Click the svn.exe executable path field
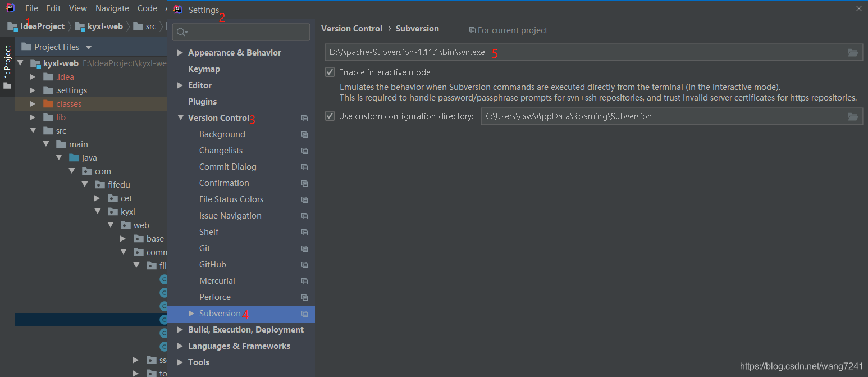Image resolution: width=868 pixels, height=377 pixels. [593, 53]
